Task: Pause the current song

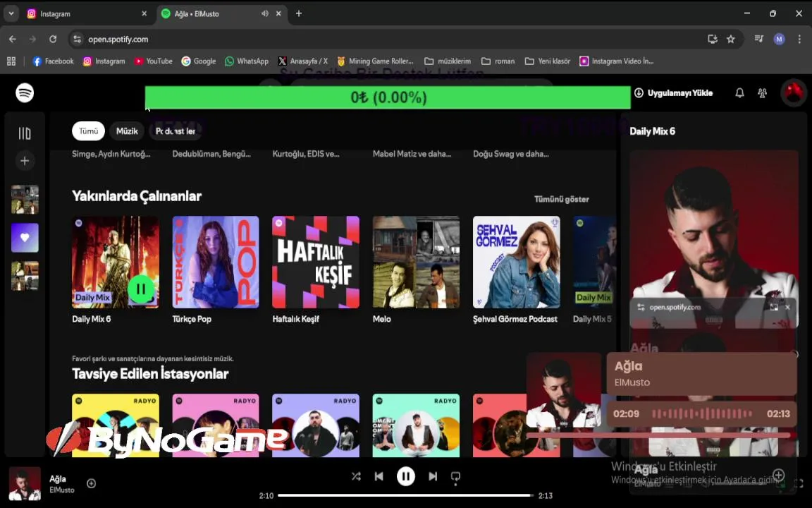Action: [405, 476]
